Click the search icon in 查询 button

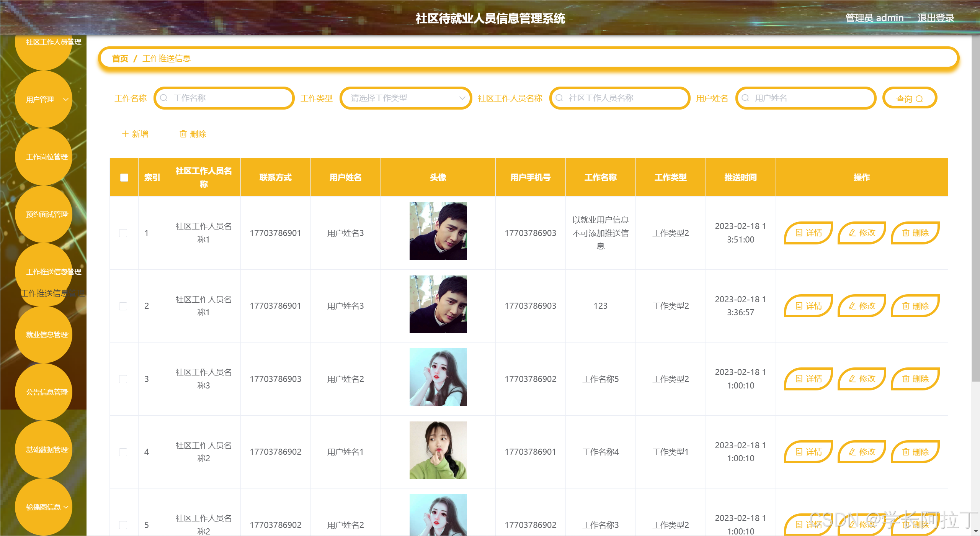tap(919, 99)
